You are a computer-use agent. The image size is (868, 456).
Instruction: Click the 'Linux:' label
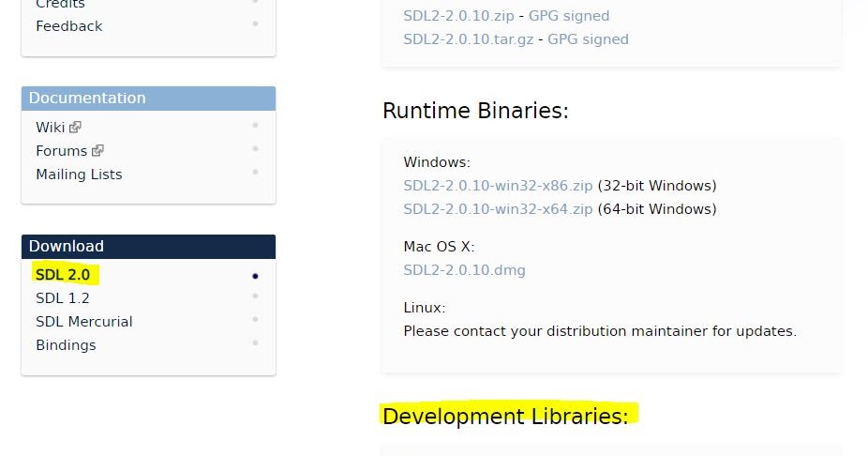coord(425,308)
